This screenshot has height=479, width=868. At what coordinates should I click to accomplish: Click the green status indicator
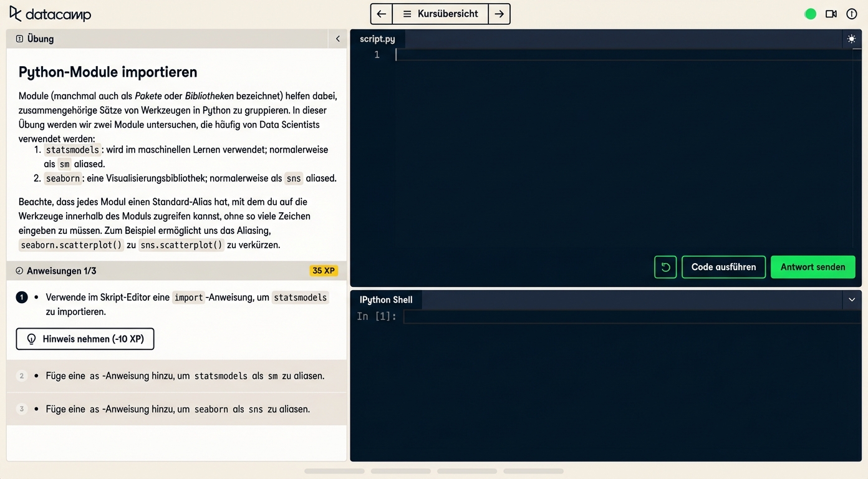(x=811, y=14)
